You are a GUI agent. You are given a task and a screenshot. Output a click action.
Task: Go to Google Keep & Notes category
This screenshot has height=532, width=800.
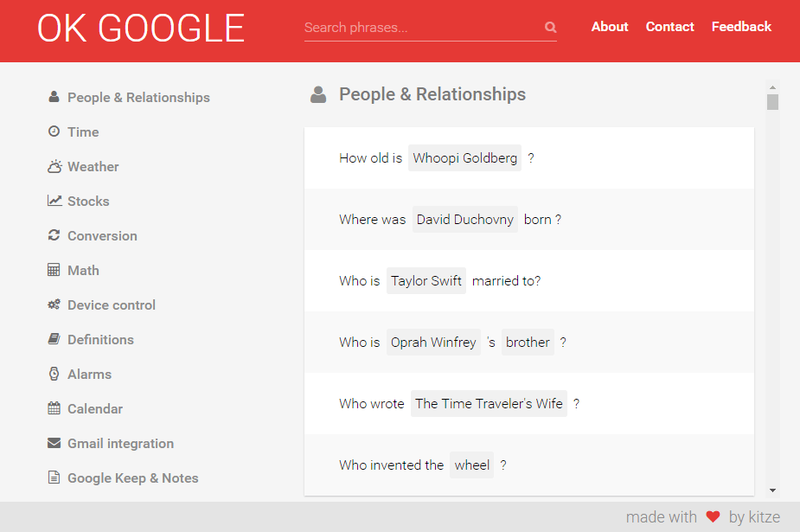click(x=132, y=478)
